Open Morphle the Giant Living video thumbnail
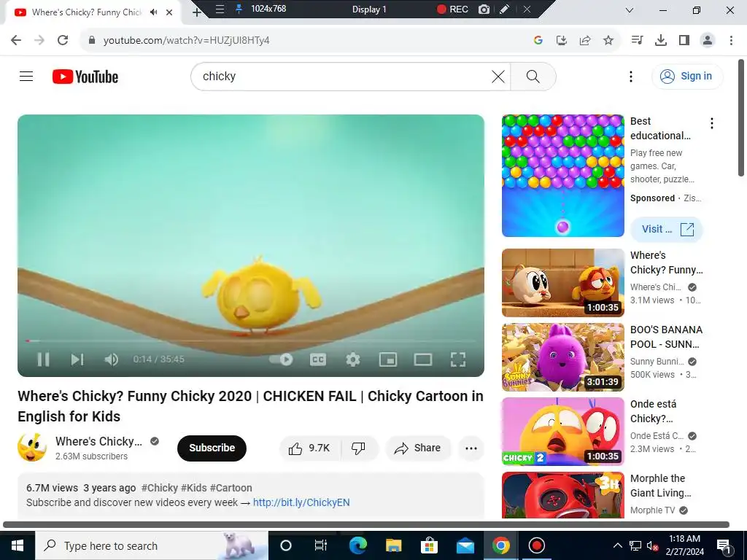The image size is (747, 560). [562, 495]
